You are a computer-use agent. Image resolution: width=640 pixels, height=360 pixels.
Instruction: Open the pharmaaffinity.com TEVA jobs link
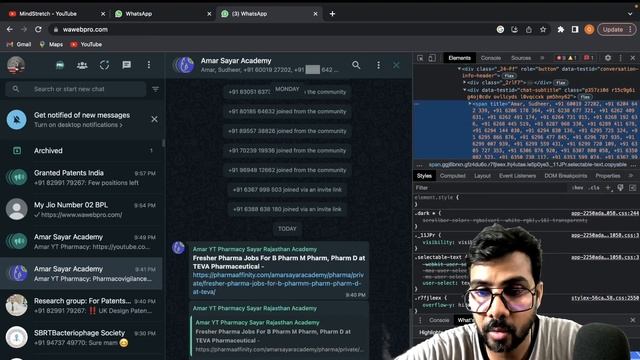278,283
